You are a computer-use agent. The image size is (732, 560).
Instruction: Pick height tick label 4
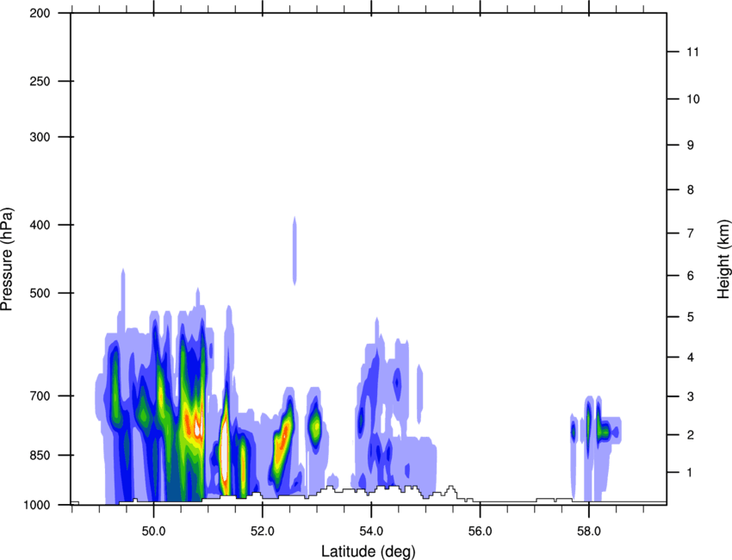[x=691, y=358]
